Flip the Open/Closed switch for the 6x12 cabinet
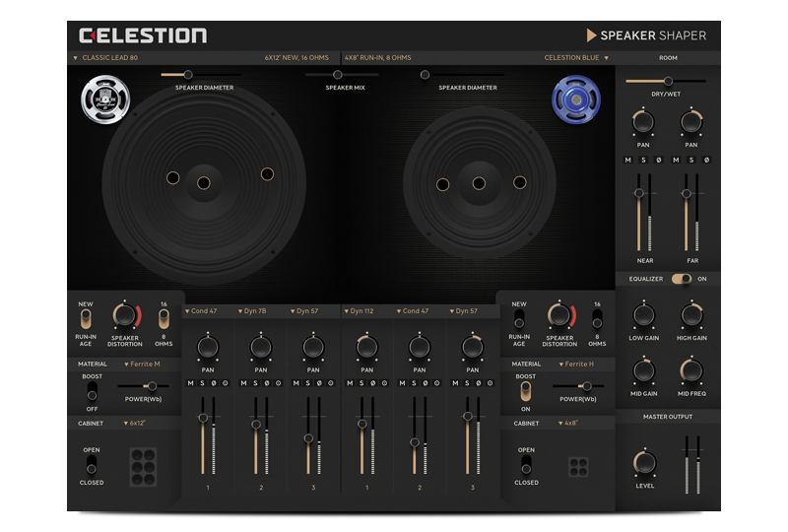Viewport: 788px width, 532px height. coord(92,465)
